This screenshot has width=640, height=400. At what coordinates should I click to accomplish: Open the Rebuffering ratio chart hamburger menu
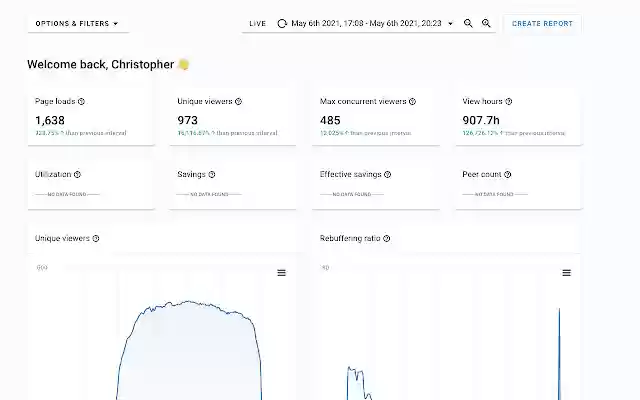[x=567, y=273]
